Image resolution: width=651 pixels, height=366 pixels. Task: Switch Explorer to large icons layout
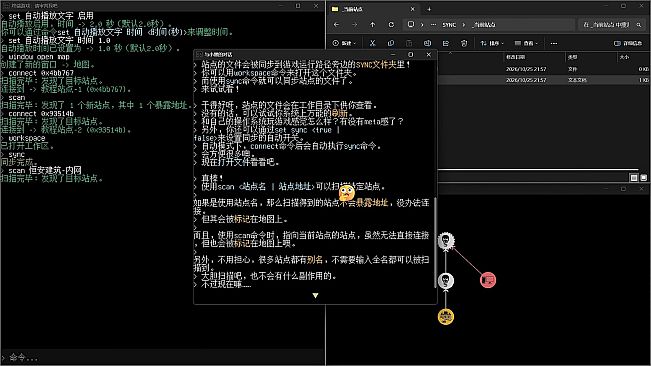[644, 178]
